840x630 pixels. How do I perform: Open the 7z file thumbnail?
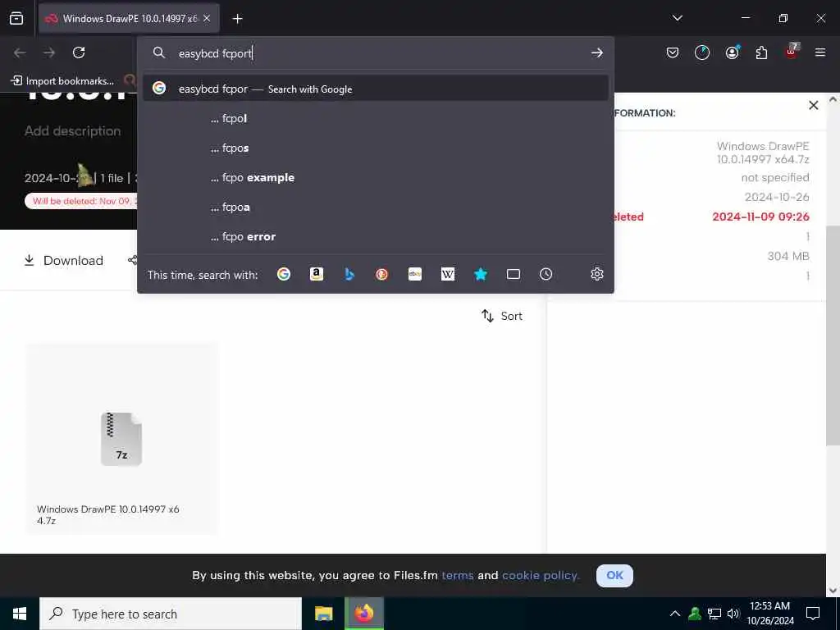tap(121, 438)
